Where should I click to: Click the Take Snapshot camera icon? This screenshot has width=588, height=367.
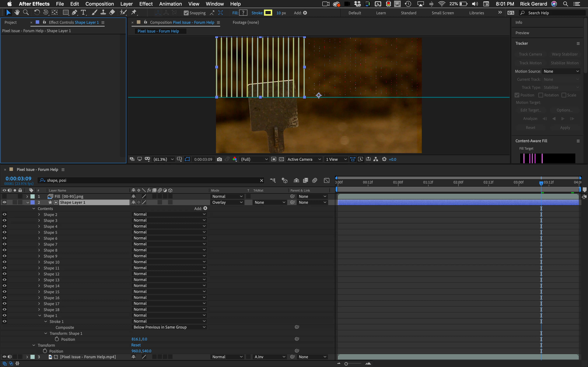click(x=219, y=159)
